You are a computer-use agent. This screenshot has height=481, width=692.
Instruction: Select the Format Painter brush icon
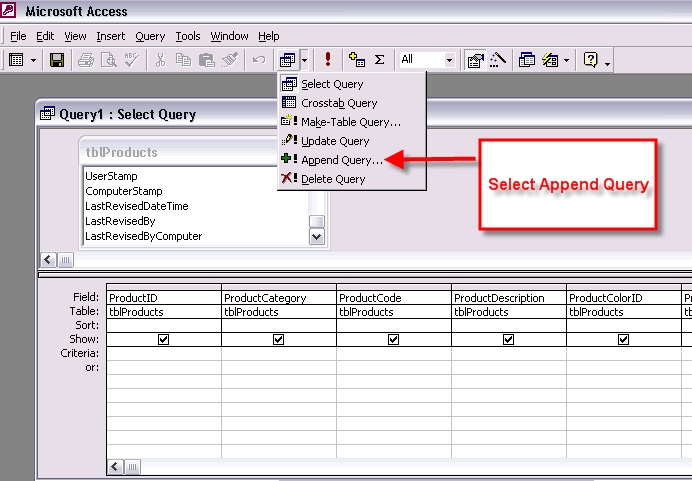pyautogui.click(x=229, y=60)
